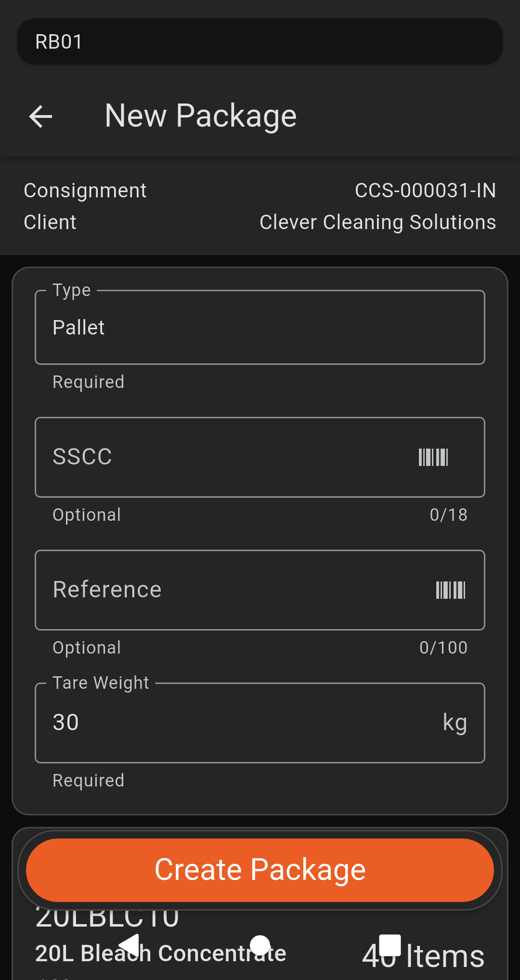This screenshot has width=520, height=980.
Task: Tap the 20LBLC10 product code
Action: [x=107, y=918]
